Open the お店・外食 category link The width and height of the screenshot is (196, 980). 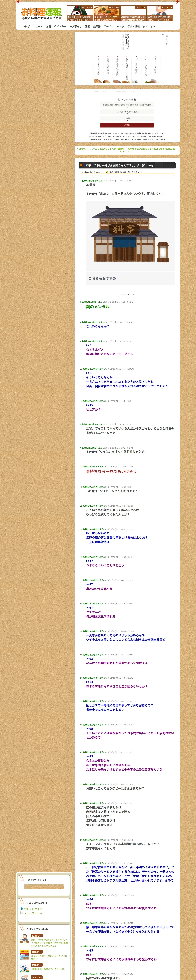tap(114, 172)
